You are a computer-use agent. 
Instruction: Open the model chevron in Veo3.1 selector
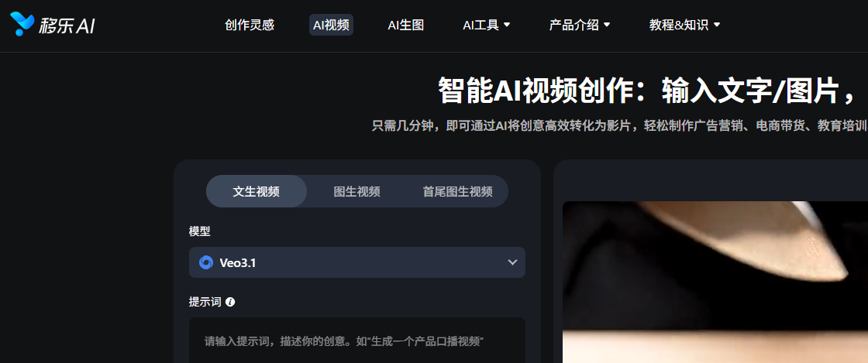pyautogui.click(x=512, y=262)
